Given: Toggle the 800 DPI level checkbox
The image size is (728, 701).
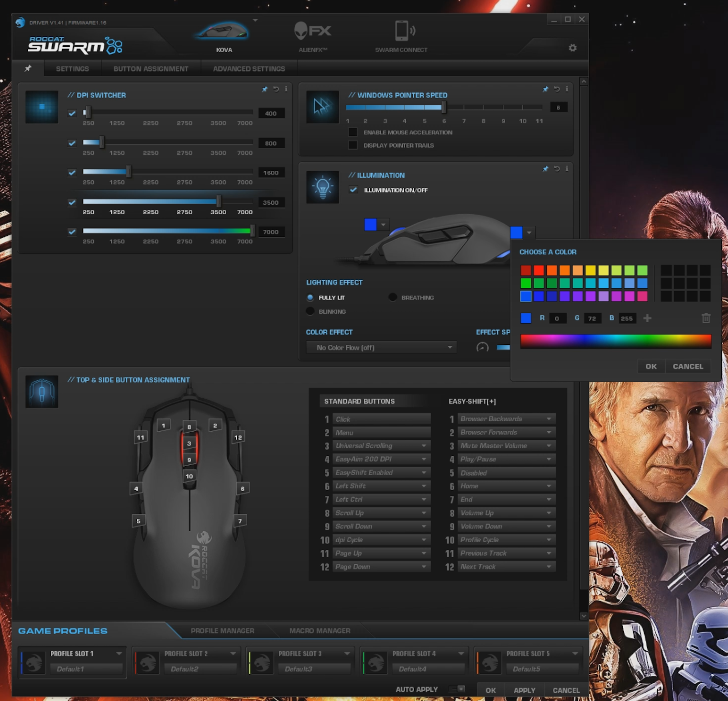Looking at the screenshot, I should point(72,143).
